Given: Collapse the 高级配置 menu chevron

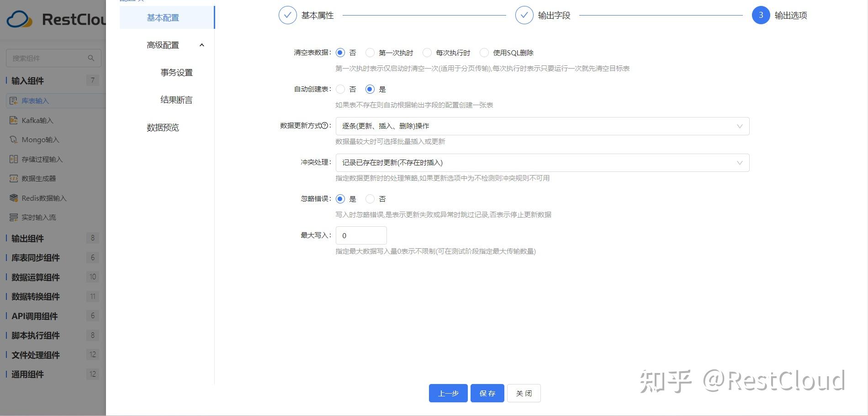Looking at the screenshot, I should coord(202,45).
